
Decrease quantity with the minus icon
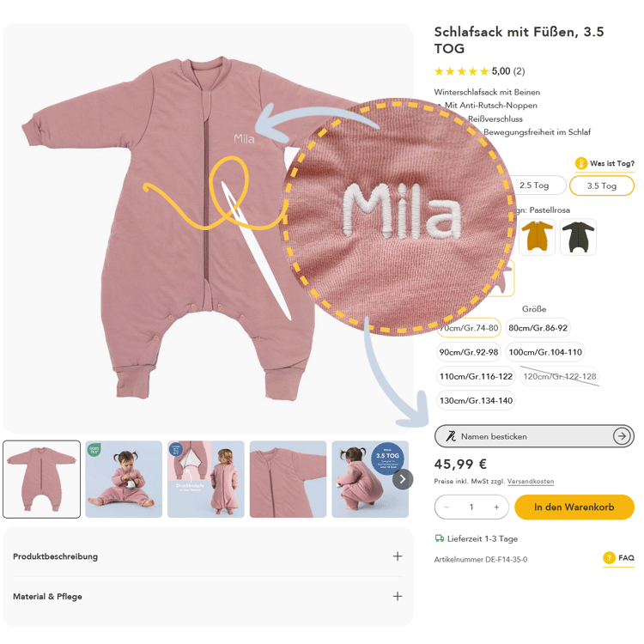(x=447, y=507)
